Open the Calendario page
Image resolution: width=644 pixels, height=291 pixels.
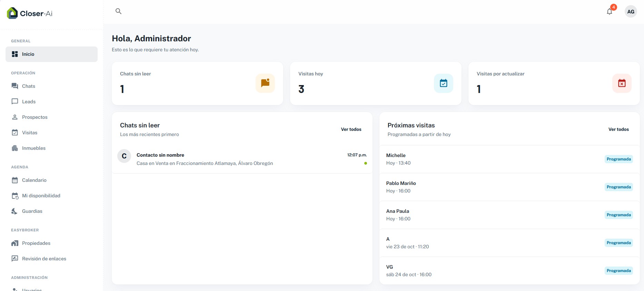pyautogui.click(x=51, y=180)
